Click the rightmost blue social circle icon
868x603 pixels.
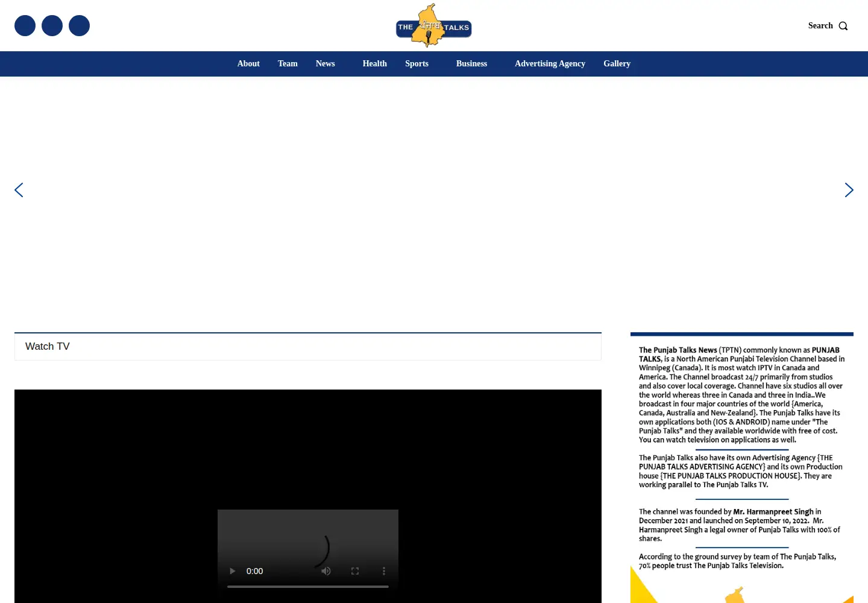[79, 25]
